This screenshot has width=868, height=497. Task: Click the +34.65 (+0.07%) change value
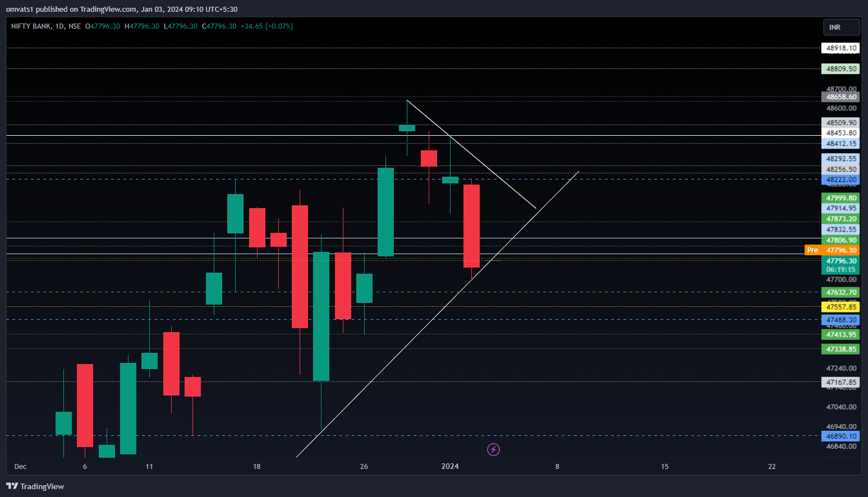(x=267, y=26)
